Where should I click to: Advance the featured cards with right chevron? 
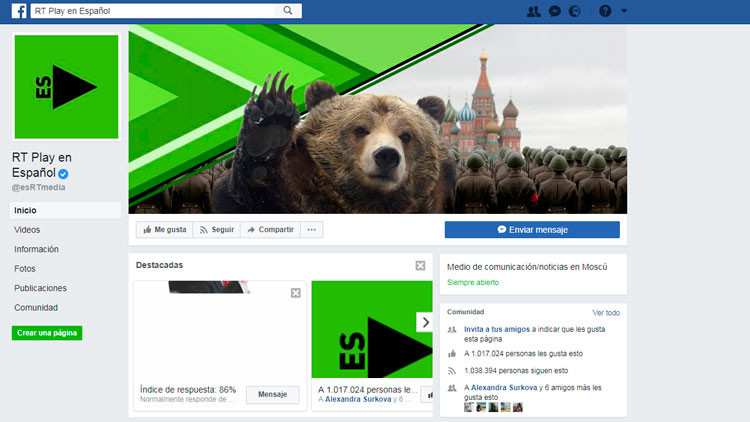(x=425, y=322)
